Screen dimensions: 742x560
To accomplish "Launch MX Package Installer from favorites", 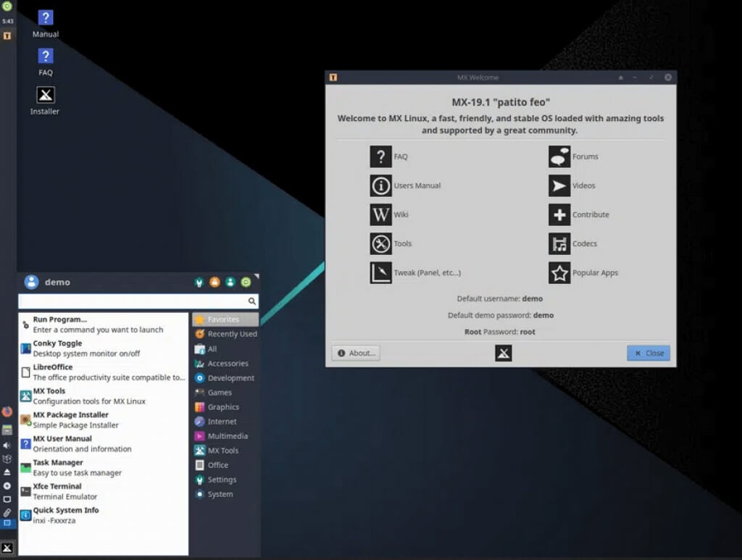I will (x=103, y=420).
